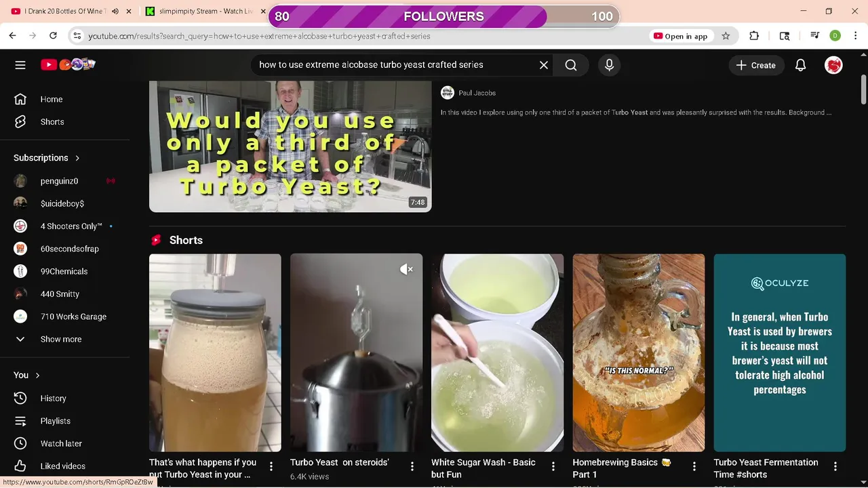Open 'Turbo Yeast Fermentation Time #shorts' title

click(x=766, y=468)
